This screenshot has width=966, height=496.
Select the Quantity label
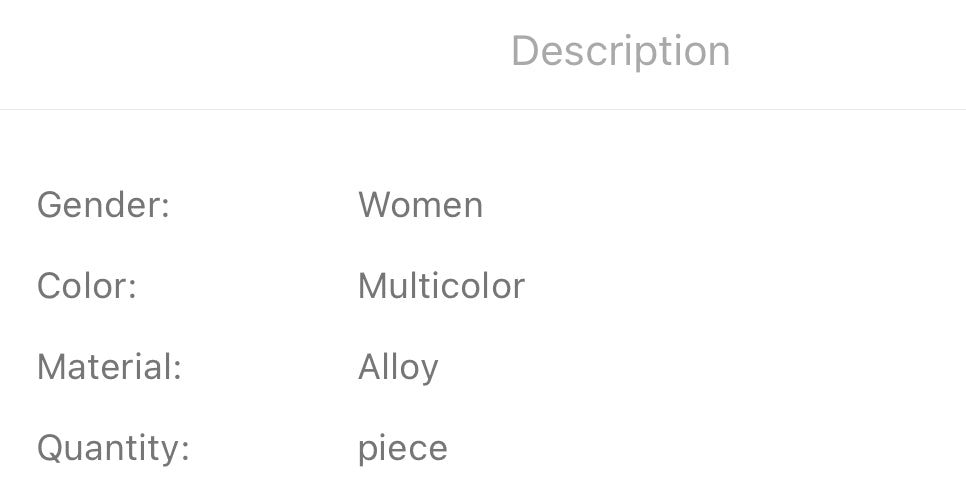[113, 448]
